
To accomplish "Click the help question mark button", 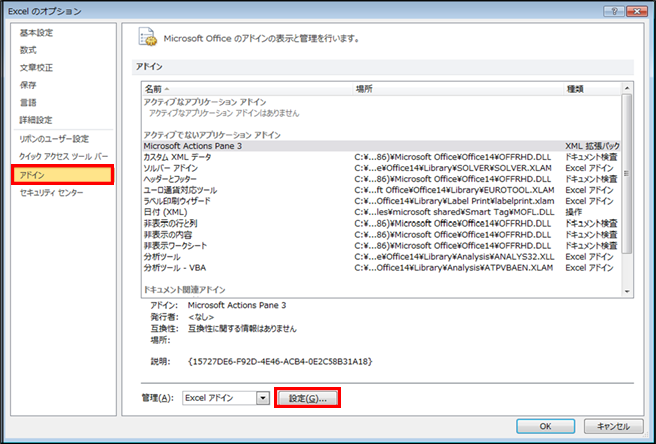I will tap(615, 11).
